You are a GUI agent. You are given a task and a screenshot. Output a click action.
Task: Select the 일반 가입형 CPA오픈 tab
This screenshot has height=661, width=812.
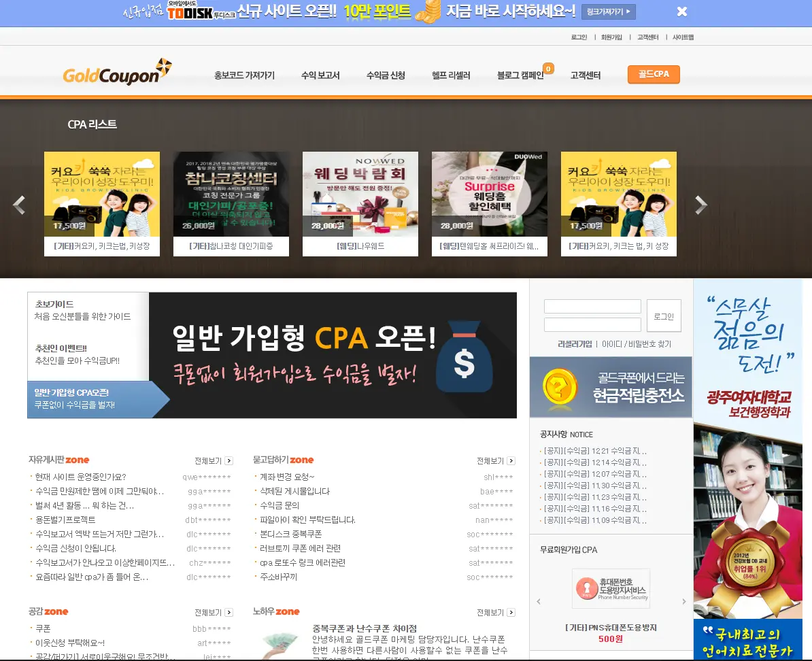88,399
